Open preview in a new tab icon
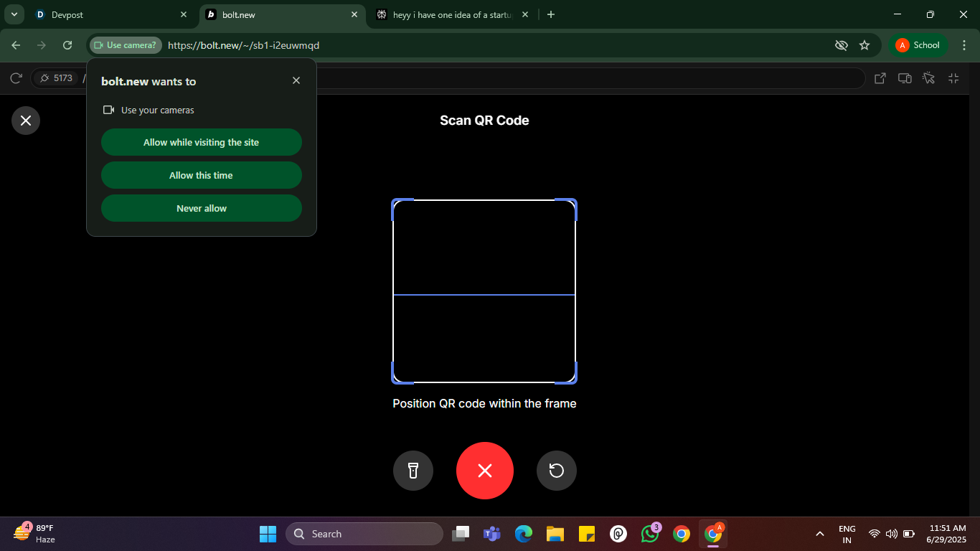980x551 pixels. pyautogui.click(x=880, y=78)
